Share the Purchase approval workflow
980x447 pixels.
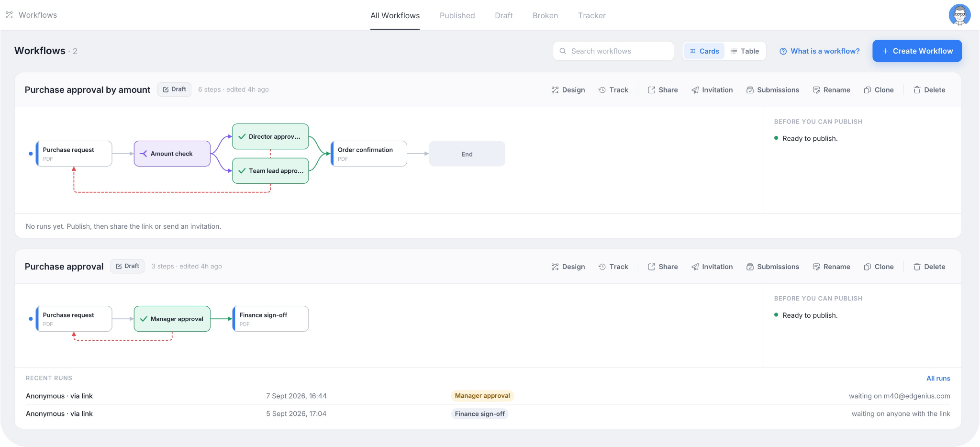tap(663, 267)
